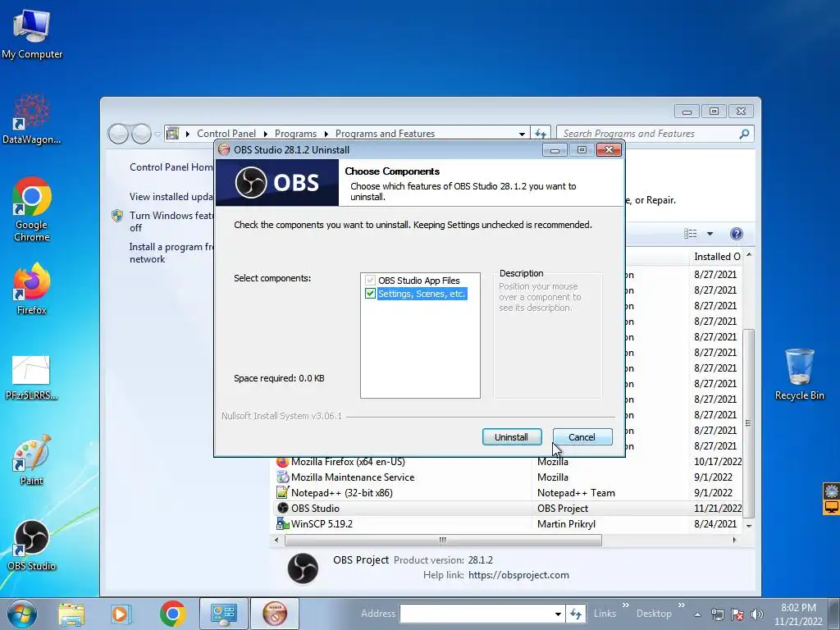Click the Uninstall button
The width and height of the screenshot is (840, 630).
point(512,437)
